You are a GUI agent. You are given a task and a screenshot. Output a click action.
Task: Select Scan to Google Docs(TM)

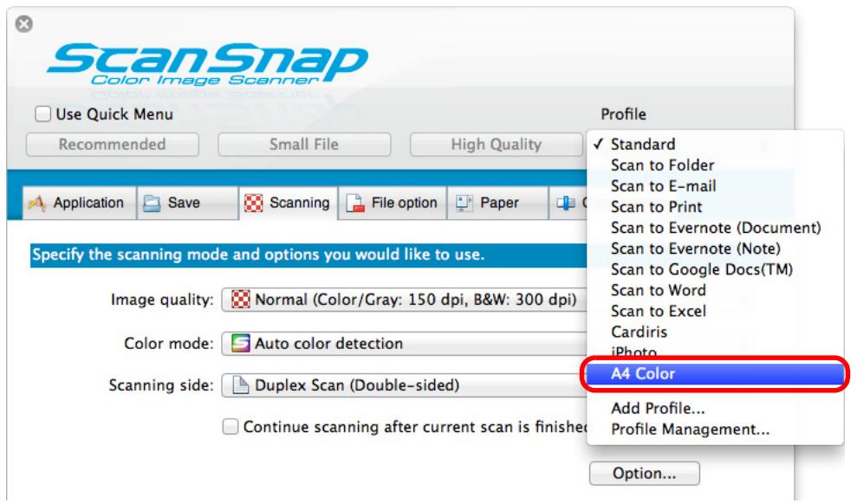716,269
